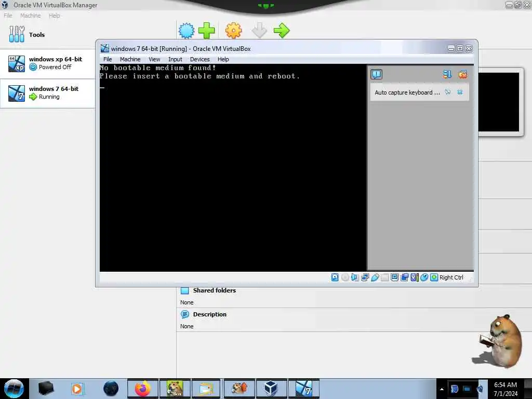Open the File menu in the VM window
Viewport: 532px width, 399px height.
click(x=108, y=59)
